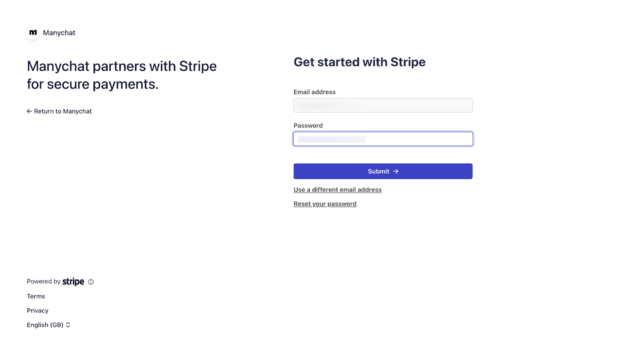Click the left arrow beside Return to Manychat
Image resolution: width=644 pixels, height=347 pixels.
click(29, 111)
